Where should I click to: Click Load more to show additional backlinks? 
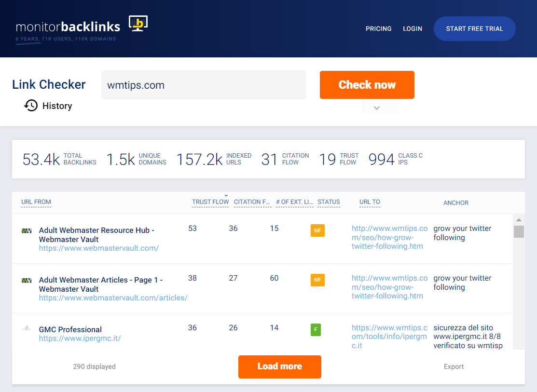tap(279, 366)
